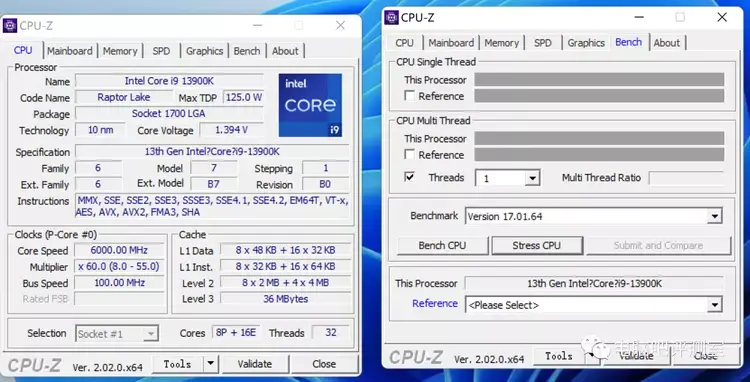This screenshot has height=382, width=750.
Task: Open Mainboard tab in right CPU-Z window
Action: coord(451,43)
